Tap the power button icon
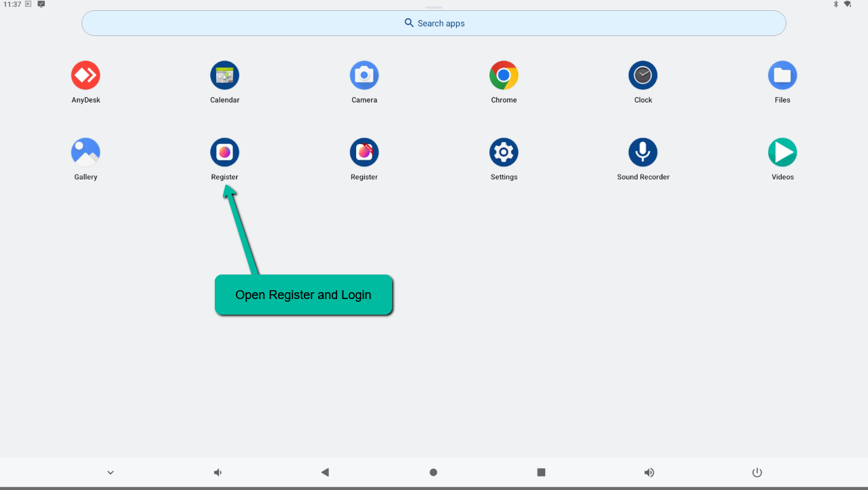The height and width of the screenshot is (490, 868). pos(757,472)
